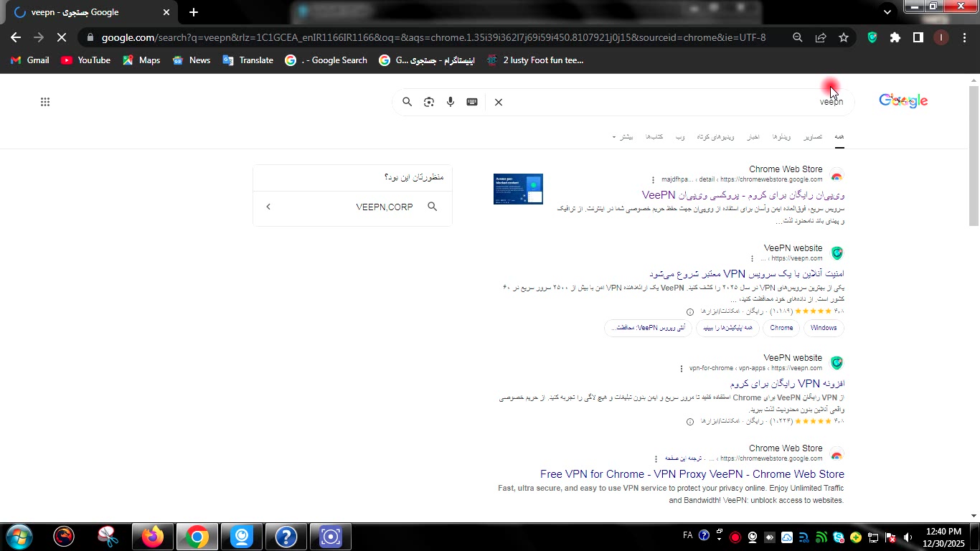Switch to the تصاویر (Images) results tab
This screenshot has height=551, width=980.
[813, 137]
